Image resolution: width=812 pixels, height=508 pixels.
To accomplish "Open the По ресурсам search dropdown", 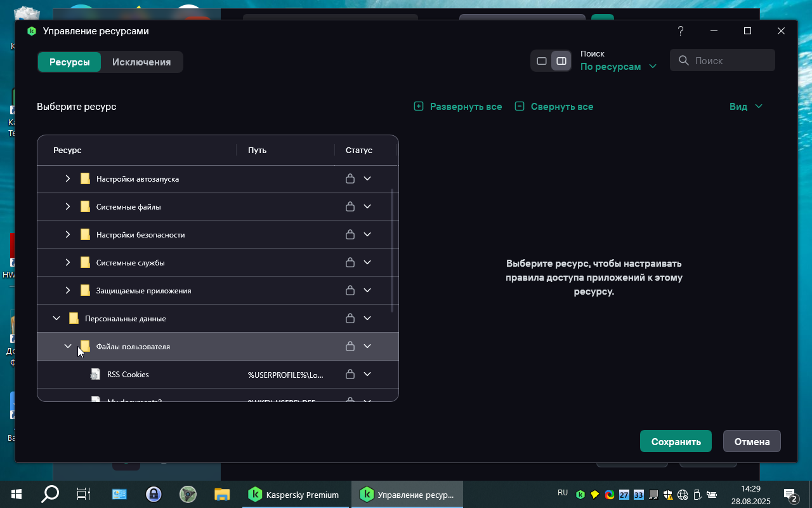I will point(618,67).
